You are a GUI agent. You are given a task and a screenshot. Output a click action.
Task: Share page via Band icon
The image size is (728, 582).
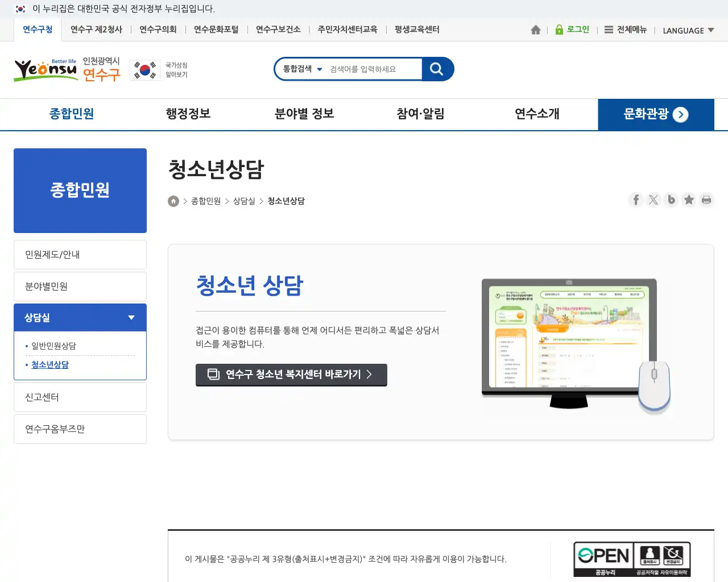pos(671,199)
